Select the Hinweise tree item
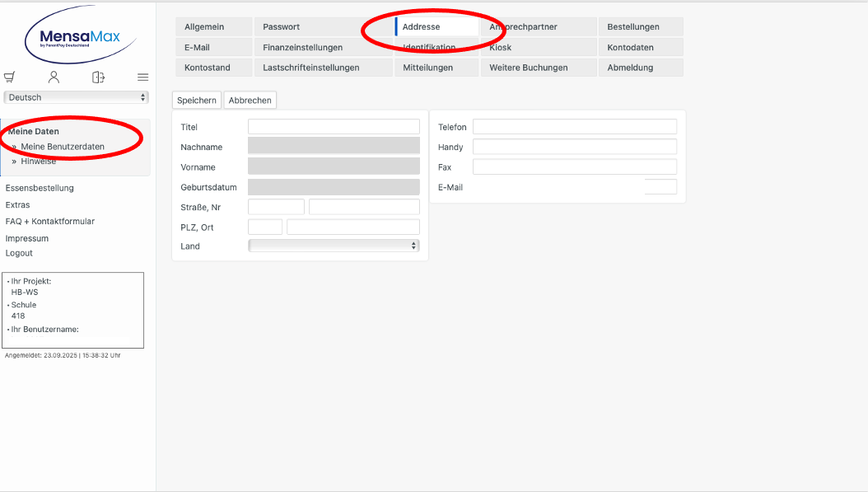 39,162
